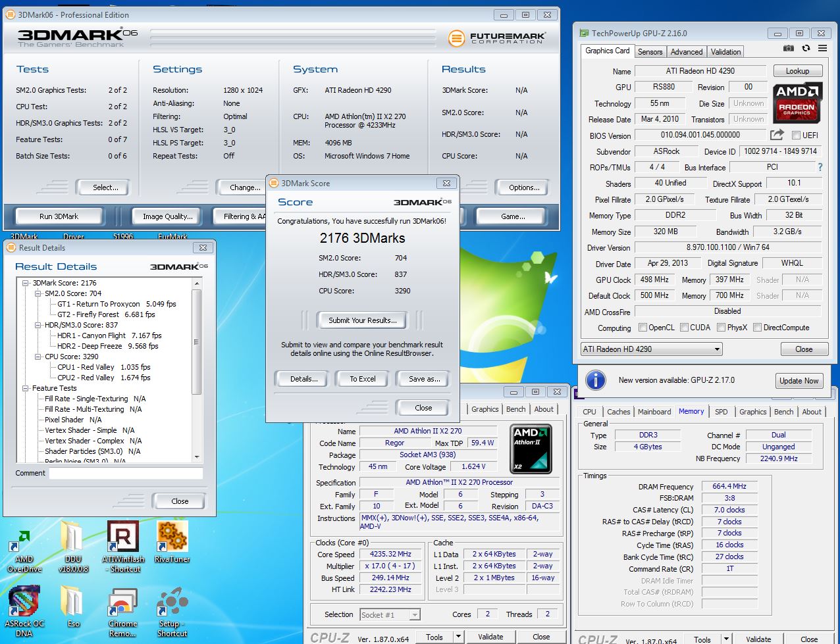Click Update Now for GPU-Z
Image resolution: width=840 pixels, height=644 pixels.
click(799, 381)
